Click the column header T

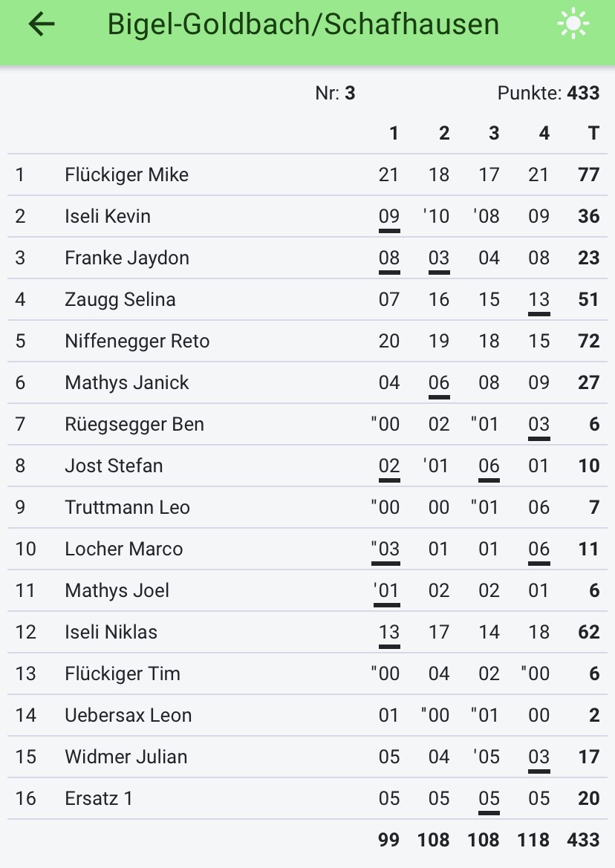point(593,133)
